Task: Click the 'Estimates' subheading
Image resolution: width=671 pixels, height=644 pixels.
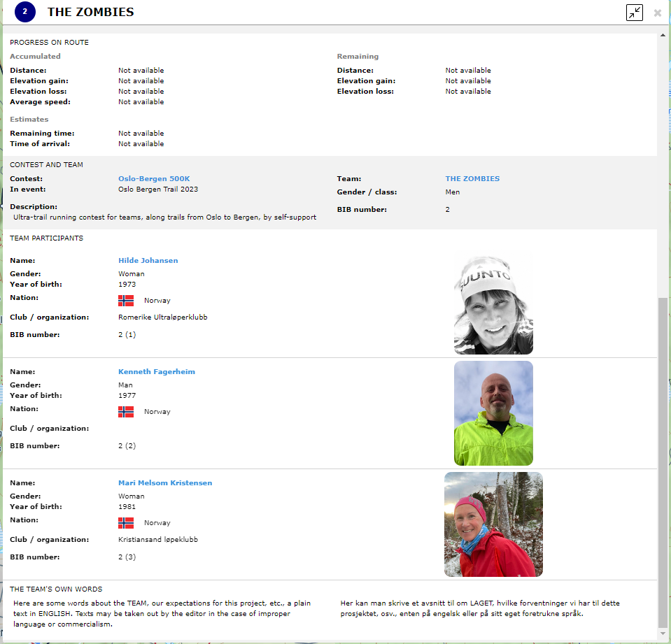Action: (29, 120)
